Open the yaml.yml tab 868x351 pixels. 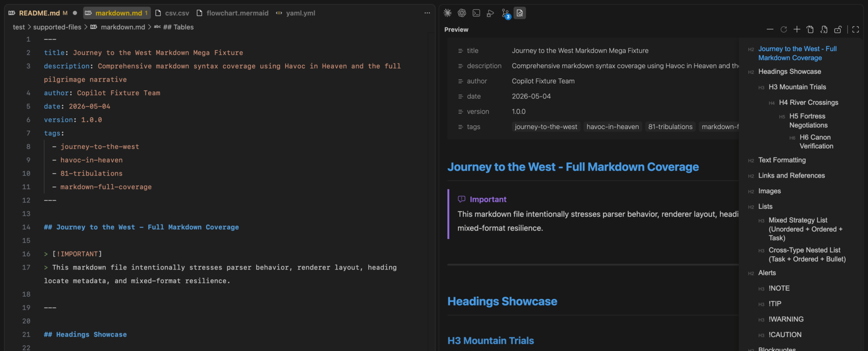(x=295, y=13)
